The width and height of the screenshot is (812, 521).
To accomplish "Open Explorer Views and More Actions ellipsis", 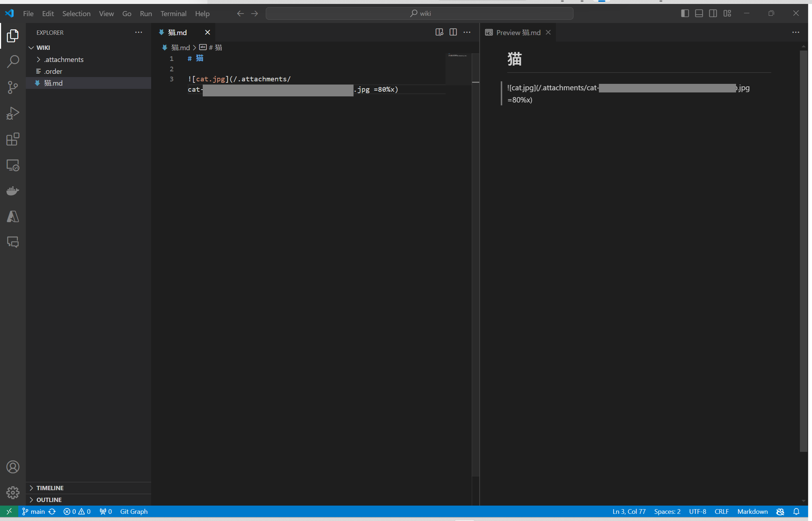I will (139, 32).
